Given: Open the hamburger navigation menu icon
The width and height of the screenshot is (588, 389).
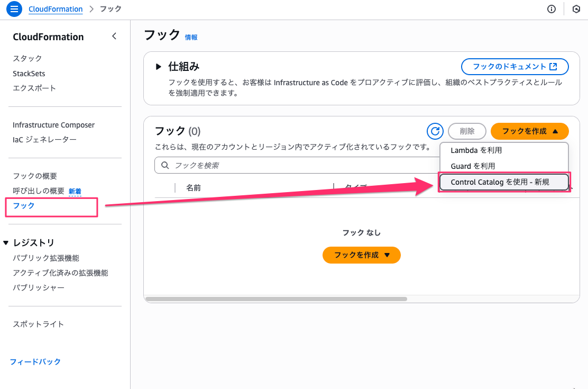Looking at the screenshot, I should [14, 9].
